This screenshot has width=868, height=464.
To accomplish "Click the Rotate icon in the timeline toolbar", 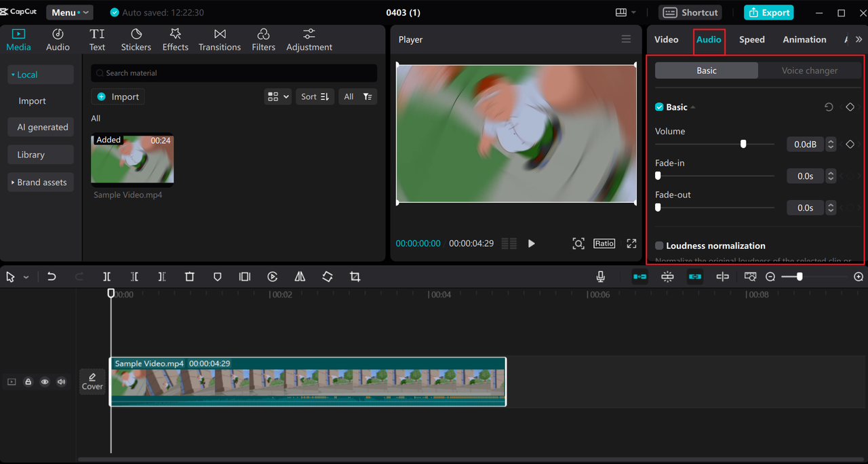I will 328,277.
